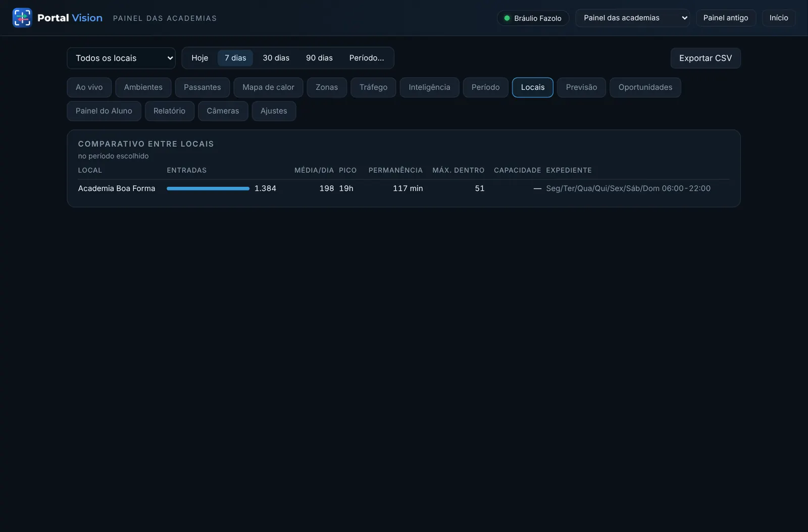
Task: Choose the custom Período... range
Action: click(367, 58)
